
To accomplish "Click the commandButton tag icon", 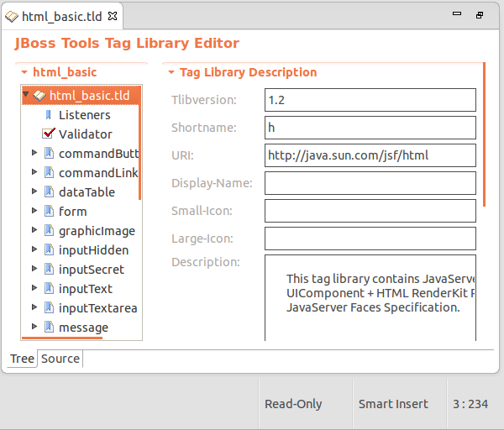I will (49, 154).
